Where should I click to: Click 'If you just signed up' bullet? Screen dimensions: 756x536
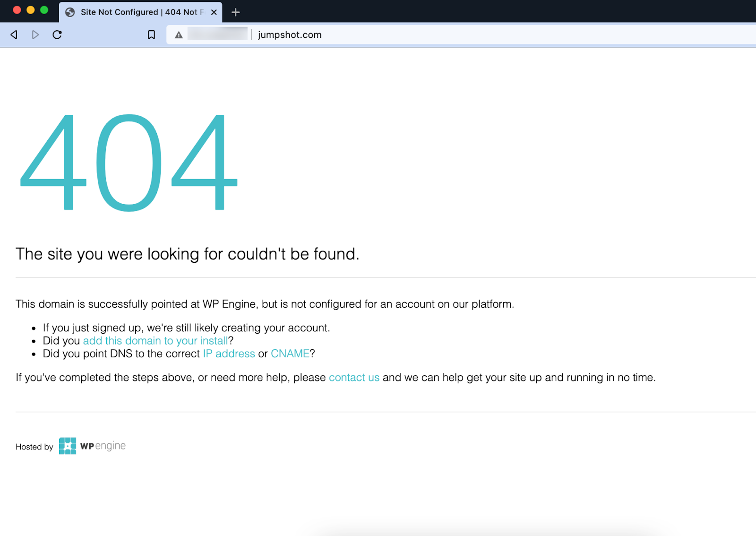tap(186, 328)
